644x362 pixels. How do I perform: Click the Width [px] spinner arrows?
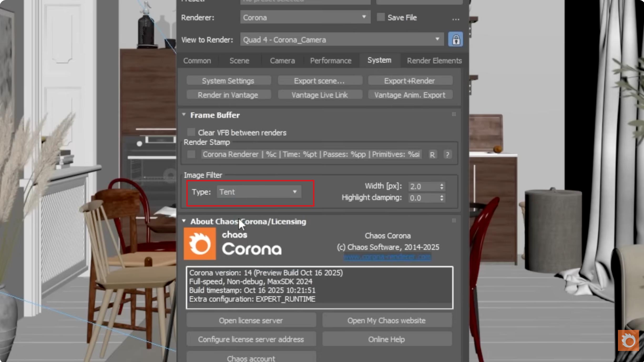coord(442,187)
